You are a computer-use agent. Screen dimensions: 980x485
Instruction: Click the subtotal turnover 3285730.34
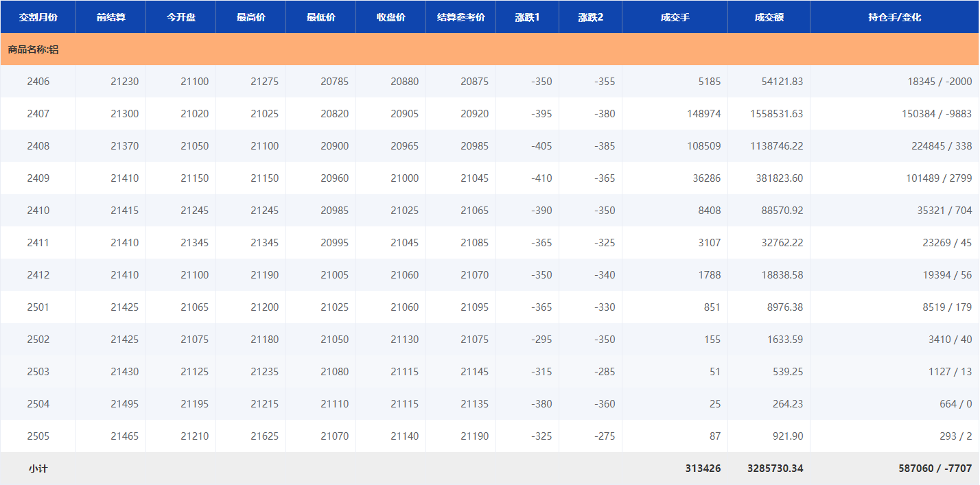coord(775,469)
